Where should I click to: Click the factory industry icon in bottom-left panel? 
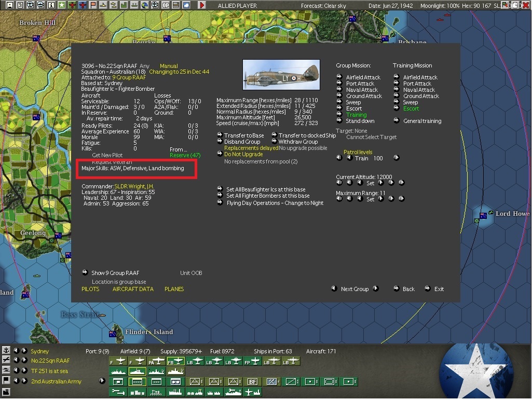[x=6, y=392]
